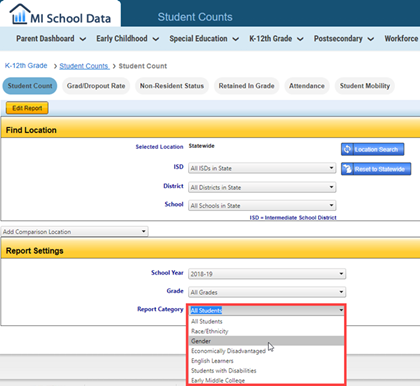The image size is (420, 386).
Task: Click the ISD Intermediate School District note
Action: (x=293, y=218)
